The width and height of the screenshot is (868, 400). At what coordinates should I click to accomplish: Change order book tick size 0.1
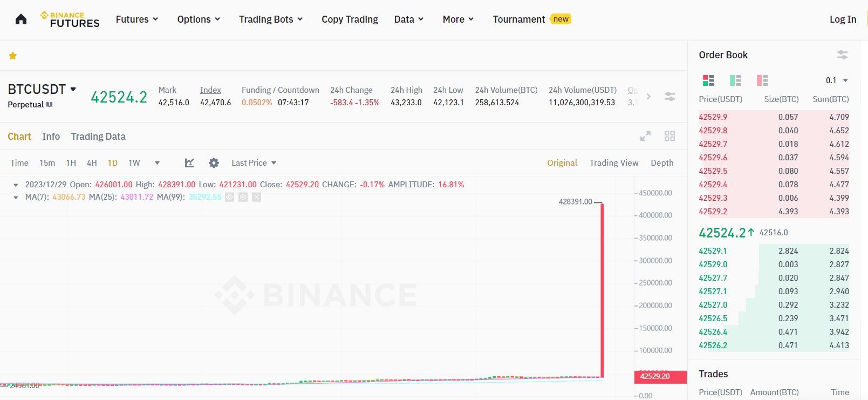[x=837, y=80]
